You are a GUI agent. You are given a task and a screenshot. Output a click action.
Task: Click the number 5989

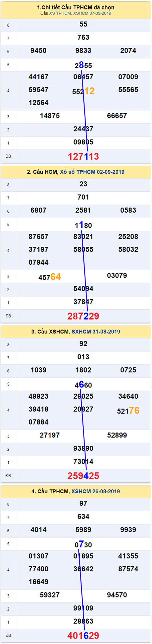click(83, 530)
